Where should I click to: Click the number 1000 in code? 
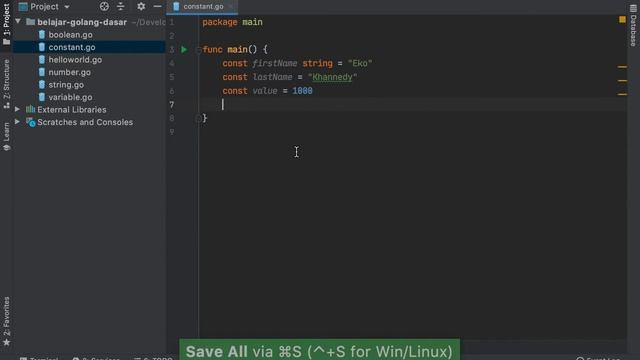pos(302,91)
